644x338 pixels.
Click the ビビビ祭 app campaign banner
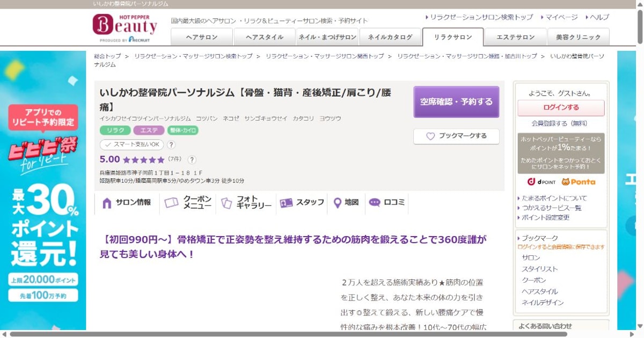coord(43,190)
